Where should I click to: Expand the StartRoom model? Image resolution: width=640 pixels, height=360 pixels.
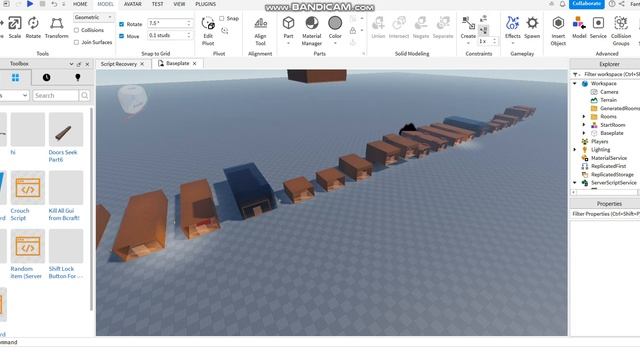click(x=584, y=125)
